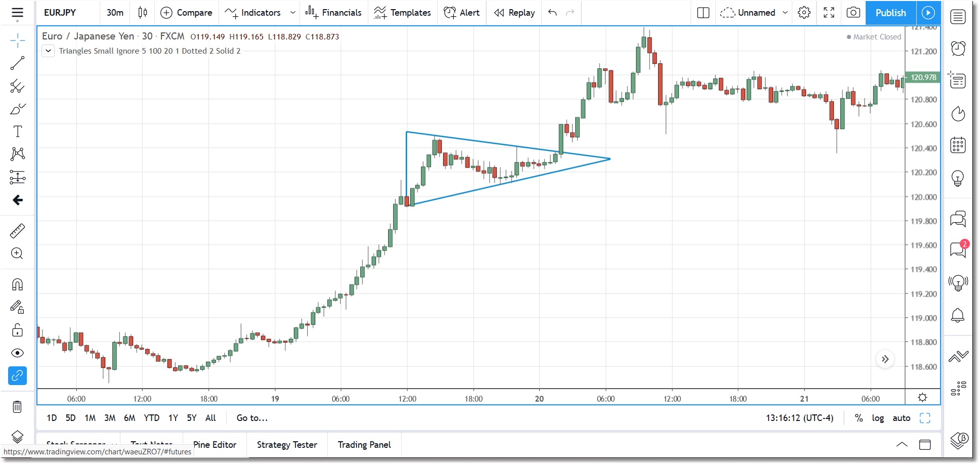980x465 pixels.
Task: Create an Alert
Action: point(461,13)
